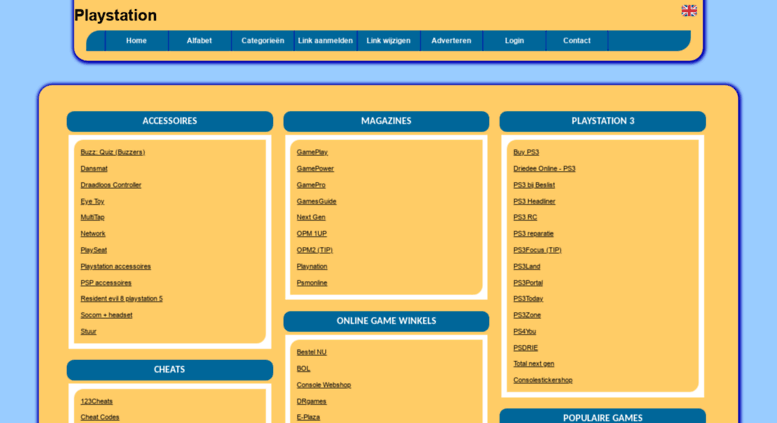Open the GamePro link
777x423 pixels.
(x=311, y=185)
